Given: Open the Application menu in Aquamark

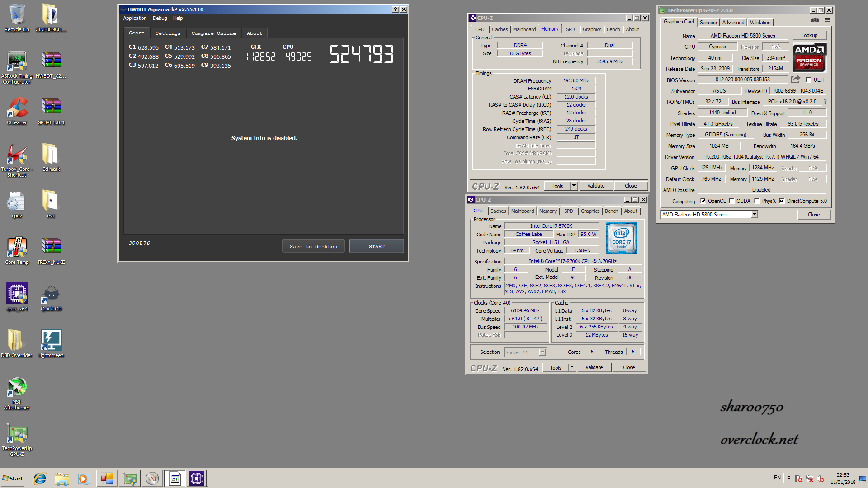Looking at the screenshot, I should click(135, 18).
